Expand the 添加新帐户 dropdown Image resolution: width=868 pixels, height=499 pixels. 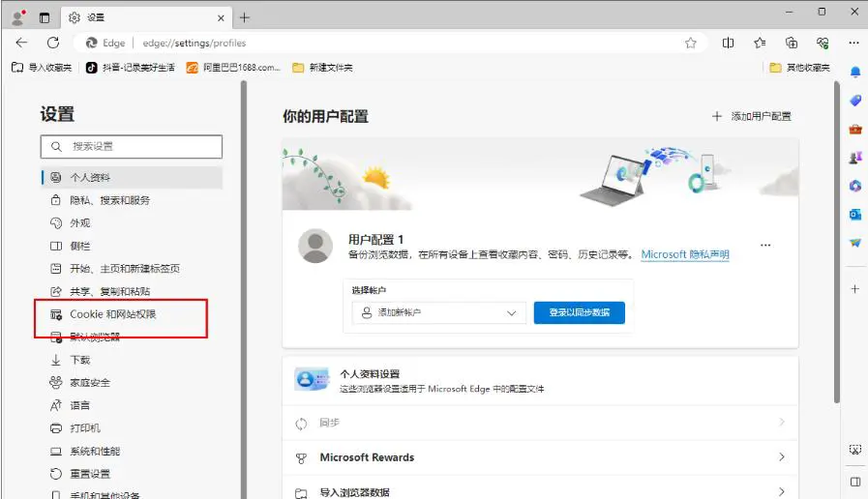pyautogui.click(x=439, y=312)
